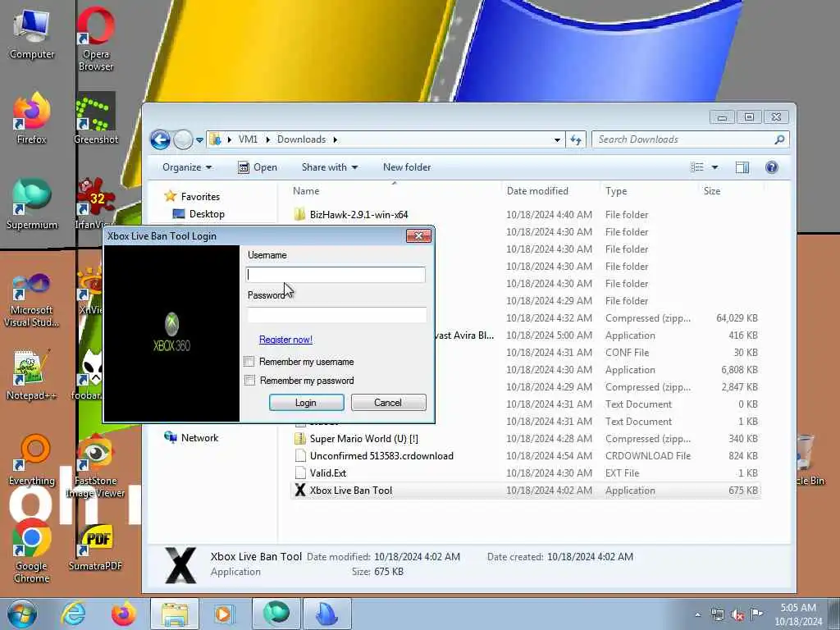Expand the arrow after VM1 in address bar
This screenshot has height=630, width=840.
(x=268, y=139)
